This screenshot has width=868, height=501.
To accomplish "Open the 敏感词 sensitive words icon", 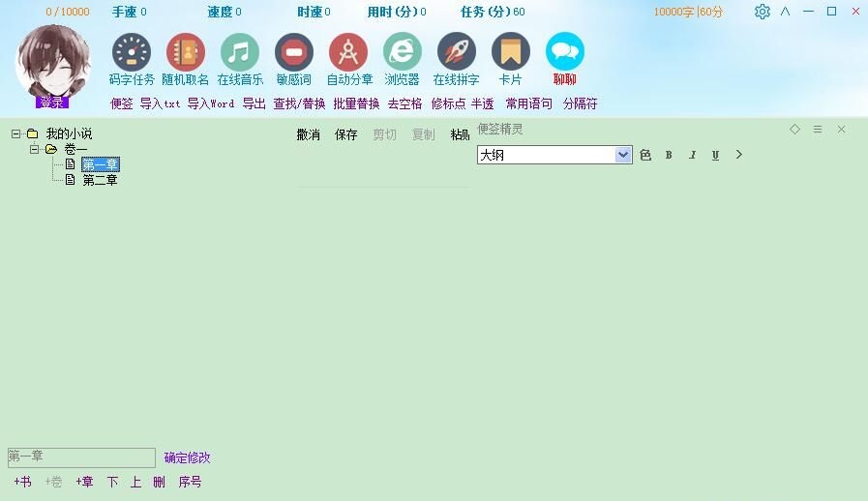I will point(294,52).
